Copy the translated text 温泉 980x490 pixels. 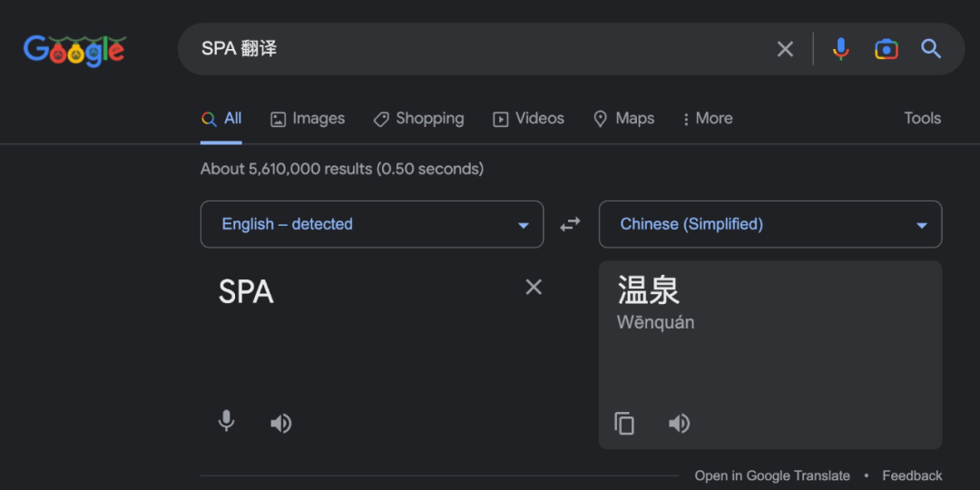click(x=624, y=423)
